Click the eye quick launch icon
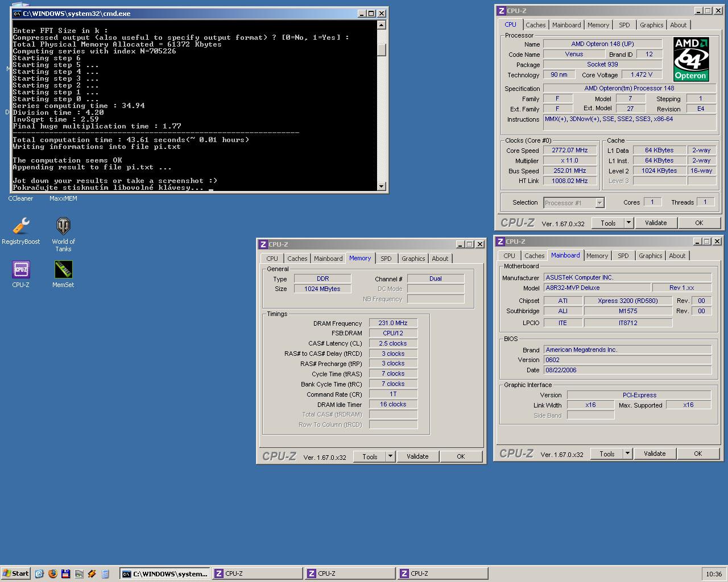 (79, 573)
